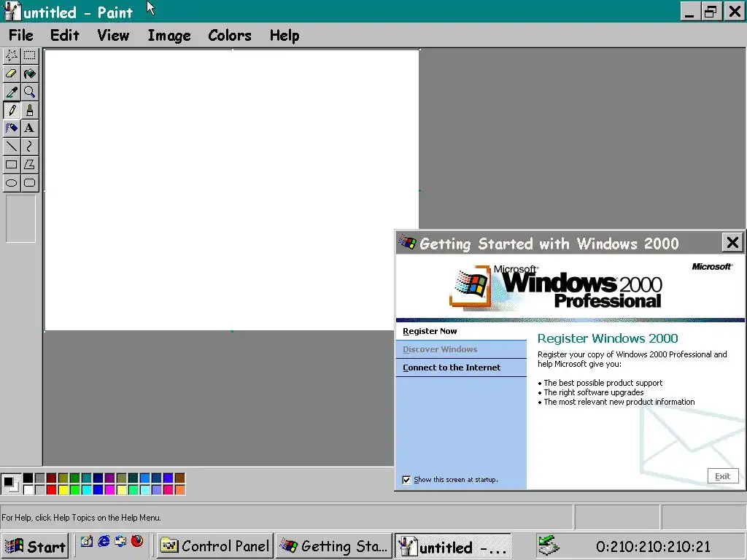Viewport: 747px width, 560px height.
Task: Choose the straight Line tool
Action: (x=12, y=146)
